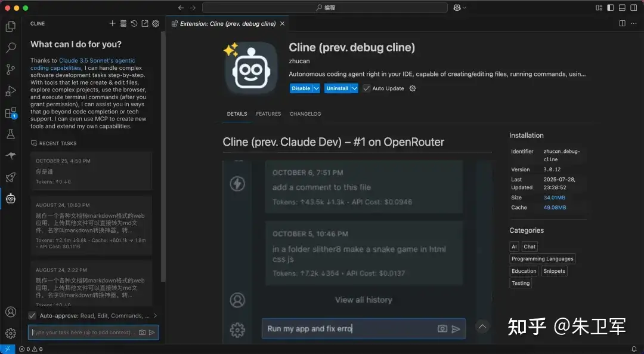The image size is (644, 354).
Task: Open the Manage gear in activity bar
Action: (11, 333)
